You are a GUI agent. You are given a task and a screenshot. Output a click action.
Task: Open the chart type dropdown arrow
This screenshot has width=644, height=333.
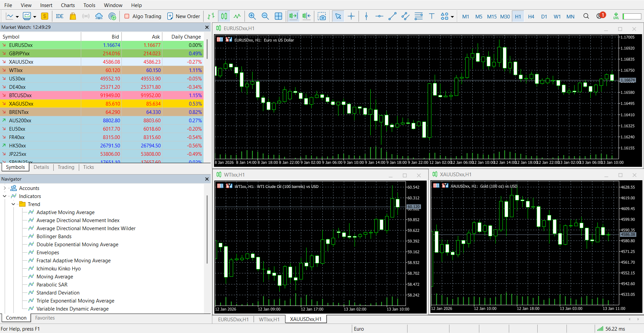pos(17,16)
